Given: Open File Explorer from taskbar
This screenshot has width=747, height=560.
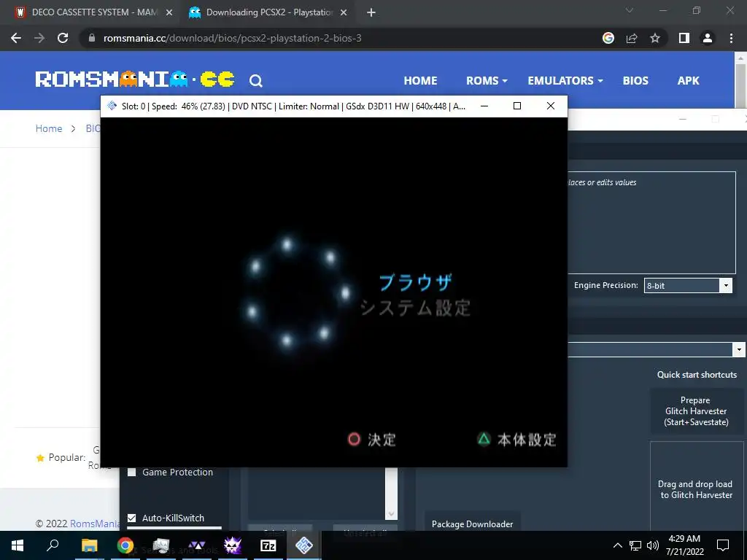Looking at the screenshot, I should pos(89,545).
